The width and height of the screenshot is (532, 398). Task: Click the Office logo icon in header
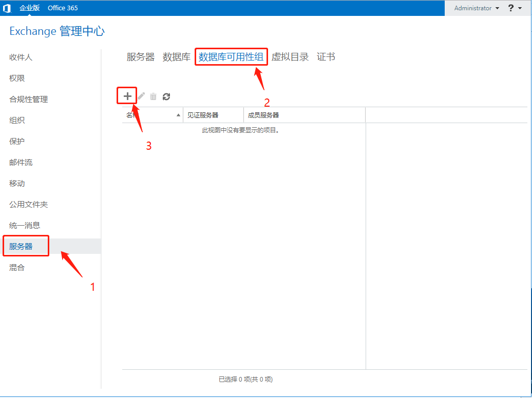click(x=7, y=8)
